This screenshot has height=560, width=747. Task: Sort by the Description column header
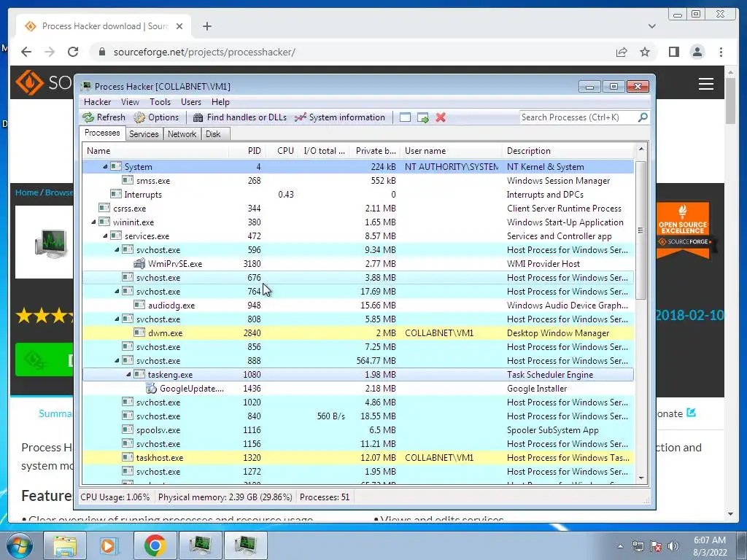568,151
